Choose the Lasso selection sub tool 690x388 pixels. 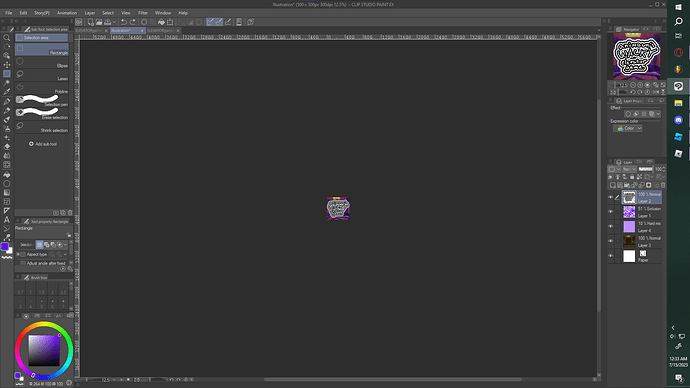click(42, 75)
